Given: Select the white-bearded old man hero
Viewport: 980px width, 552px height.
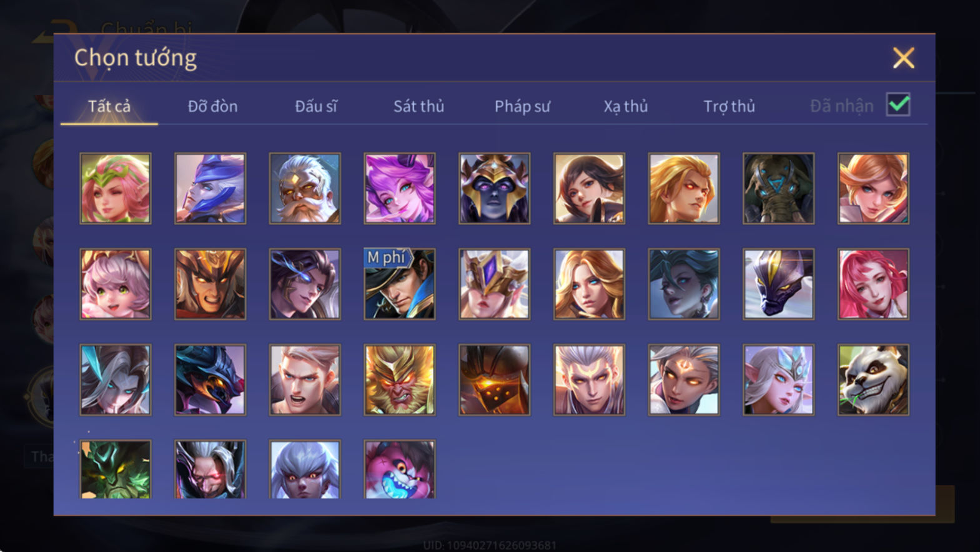Looking at the screenshot, I should pos(305,188).
